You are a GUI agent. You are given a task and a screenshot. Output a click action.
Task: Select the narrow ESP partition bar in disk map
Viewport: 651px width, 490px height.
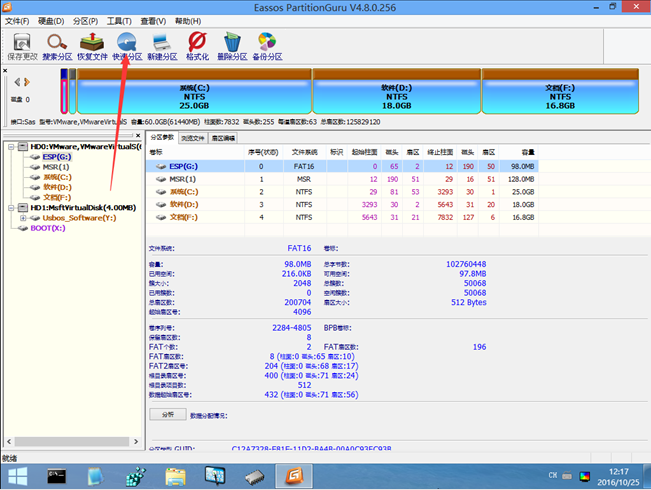point(64,91)
